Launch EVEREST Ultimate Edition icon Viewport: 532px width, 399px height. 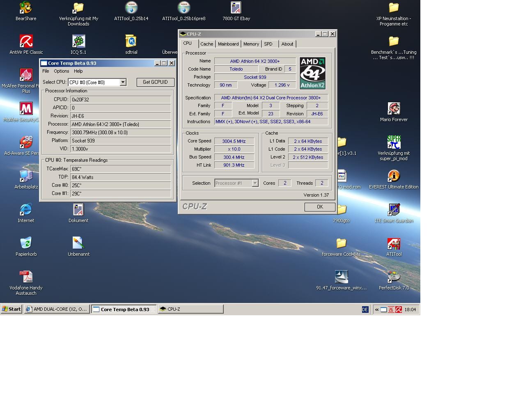(x=394, y=176)
